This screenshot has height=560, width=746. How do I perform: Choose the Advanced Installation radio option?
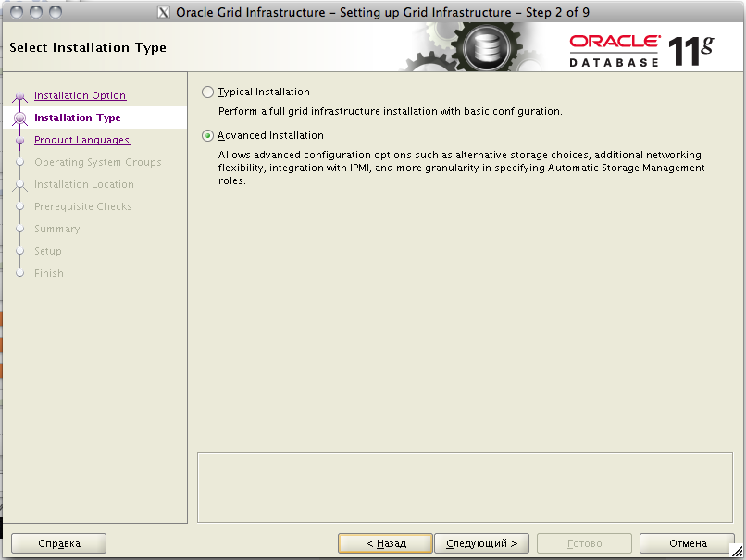tap(207, 136)
